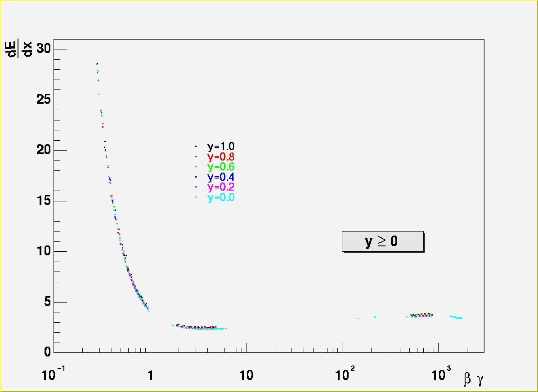Screen dimensions: 538x392
Task: Click the magenta y=0.2 legend label
Action: [220, 187]
